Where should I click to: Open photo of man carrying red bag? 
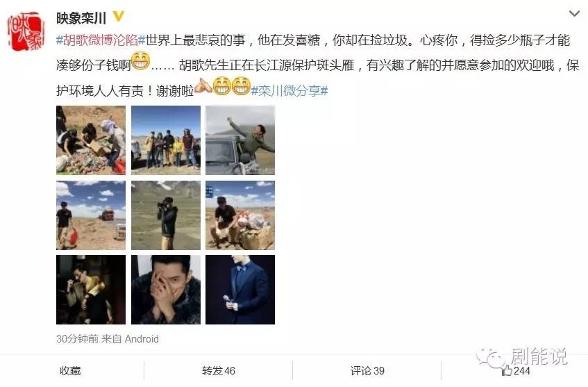(91, 215)
